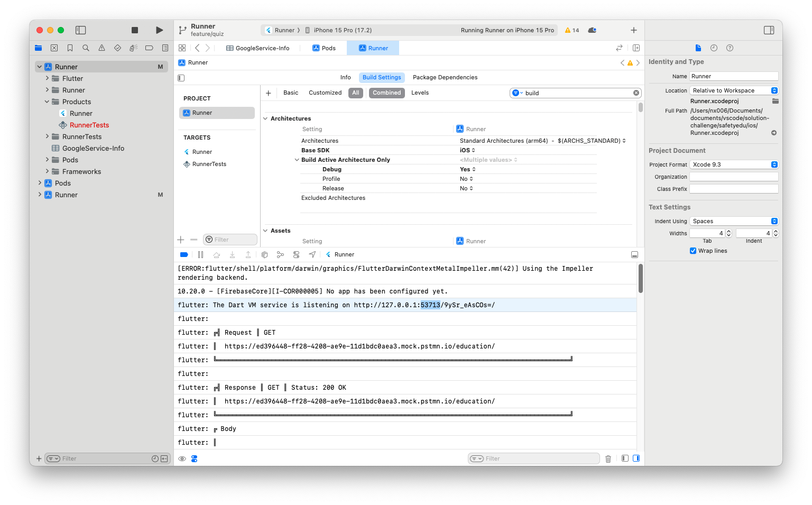Image resolution: width=812 pixels, height=505 pixels.
Task: Click the add editor on right icon
Action: [x=636, y=48]
